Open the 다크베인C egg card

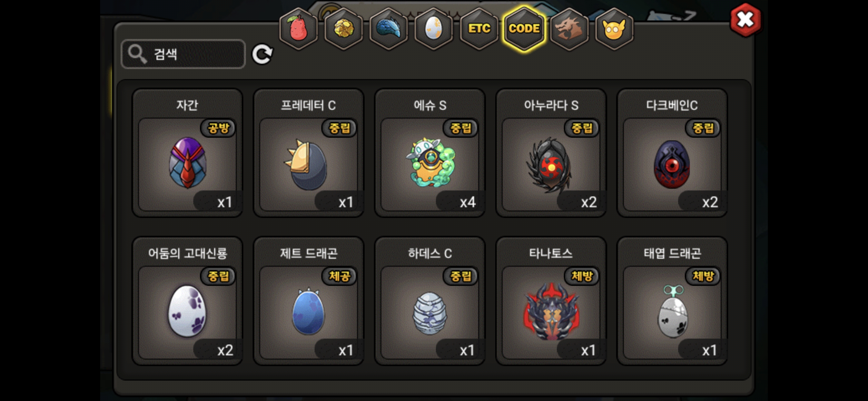[x=672, y=153]
